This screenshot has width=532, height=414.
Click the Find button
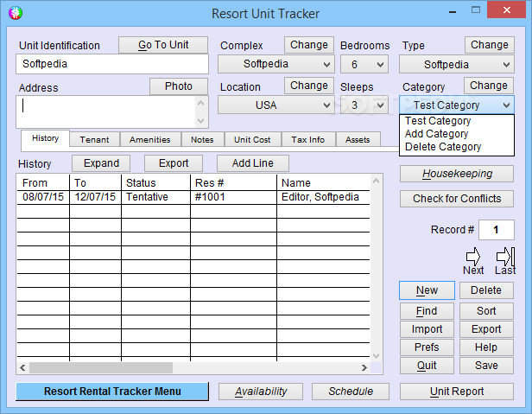(427, 311)
